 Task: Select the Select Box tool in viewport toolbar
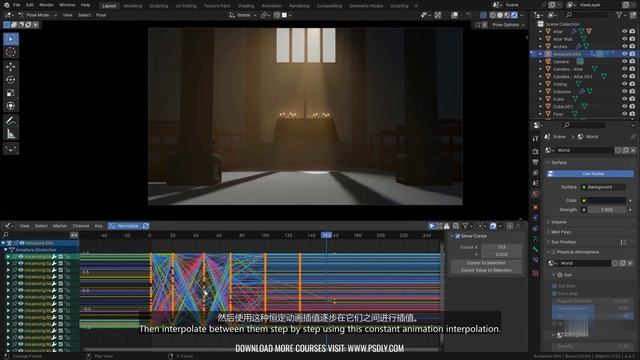tap(11, 39)
